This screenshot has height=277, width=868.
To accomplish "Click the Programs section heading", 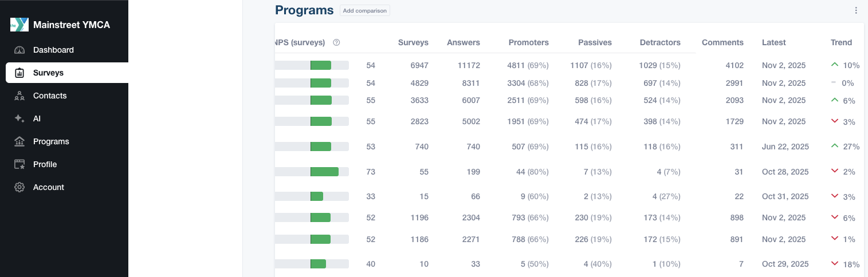I will (x=304, y=10).
